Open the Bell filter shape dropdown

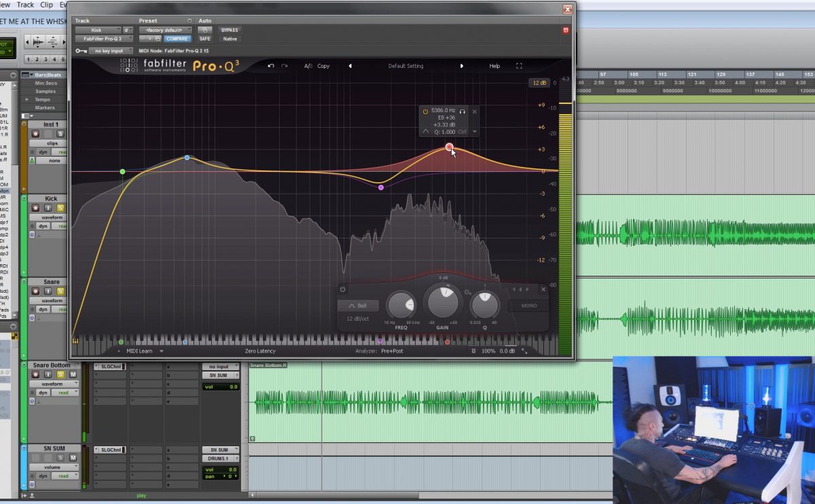point(358,306)
